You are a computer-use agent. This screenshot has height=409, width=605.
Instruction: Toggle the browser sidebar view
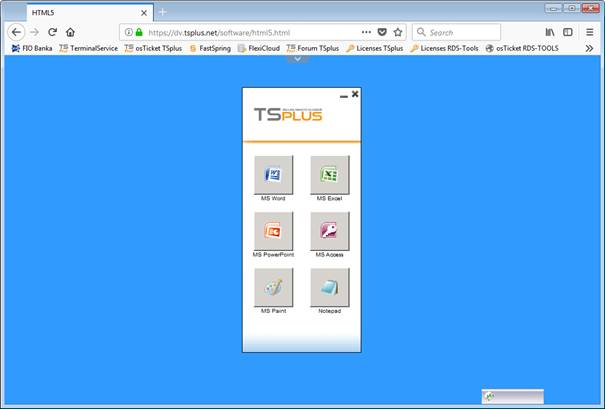click(x=568, y=32)
